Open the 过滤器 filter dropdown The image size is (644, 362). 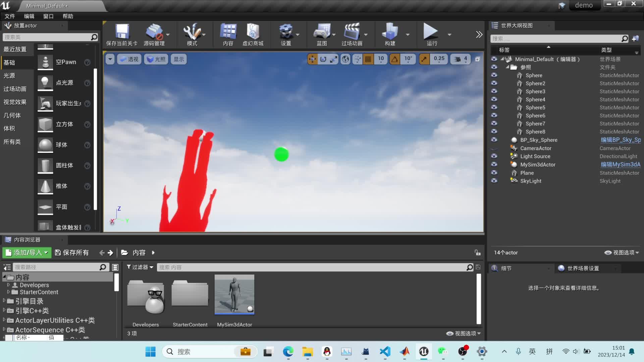click(x=139, y=267)
